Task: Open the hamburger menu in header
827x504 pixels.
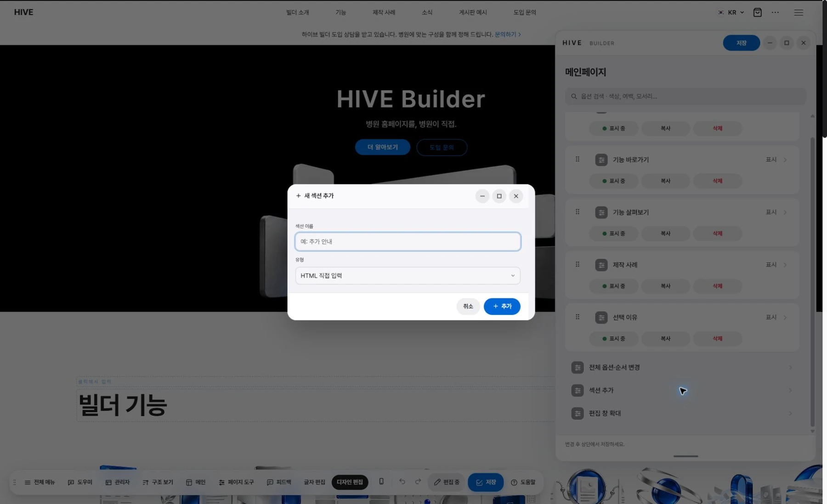Action: pos(799,12)
